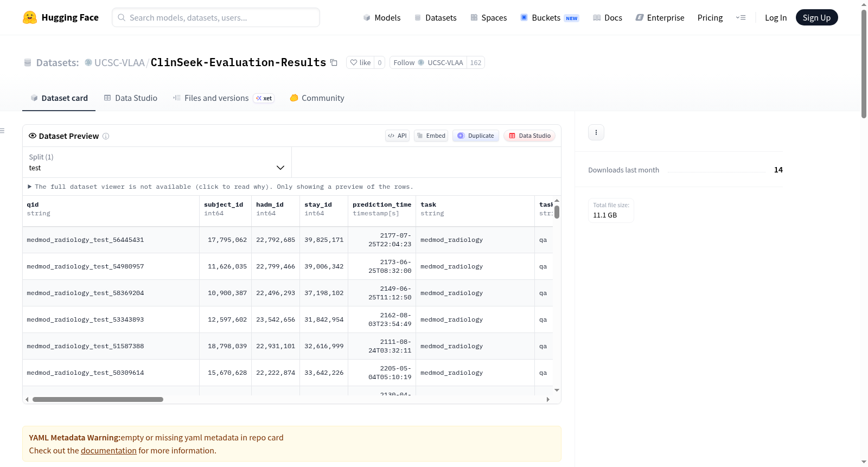Switch to the Data Studio tab
The height and width of the screenshot is (467, 868).
point(131,98)
